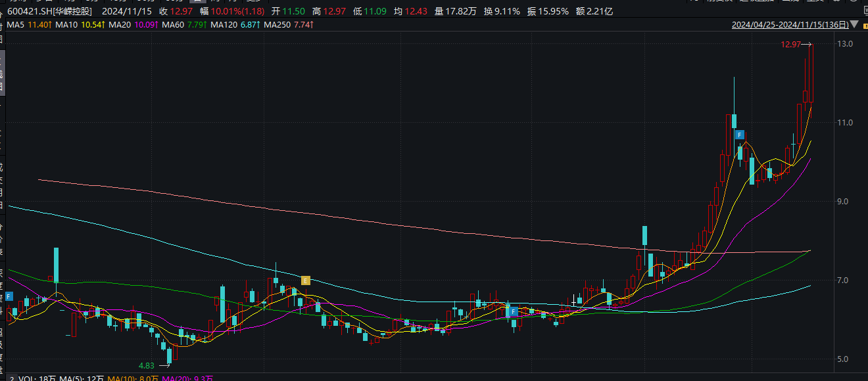The height and width of the screenshot is (381, 868).
Task: Click the yellow E event marker on chart
Action: click(305, 280)
